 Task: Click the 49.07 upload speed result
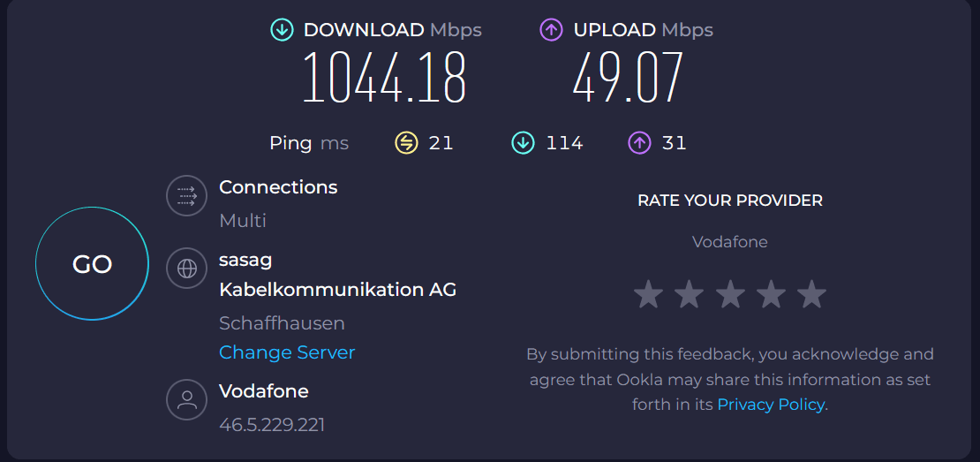tap(628, 78)
